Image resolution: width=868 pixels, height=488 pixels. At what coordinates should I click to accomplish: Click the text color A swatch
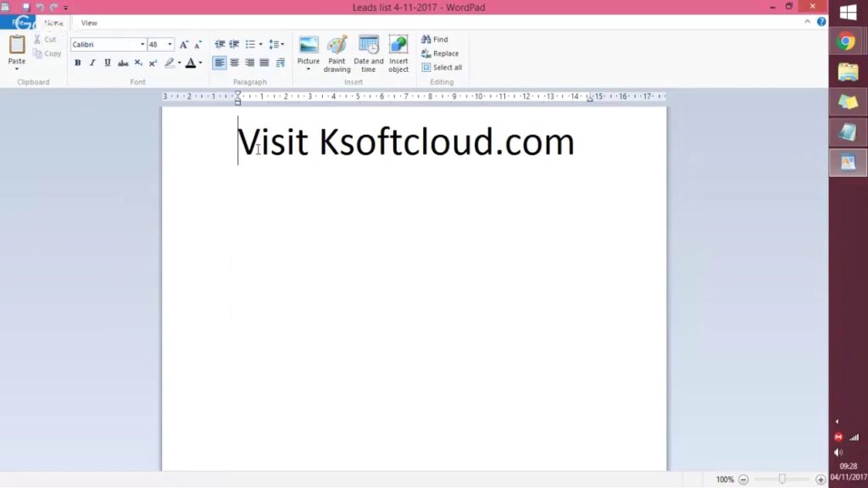tap(191, 63)
